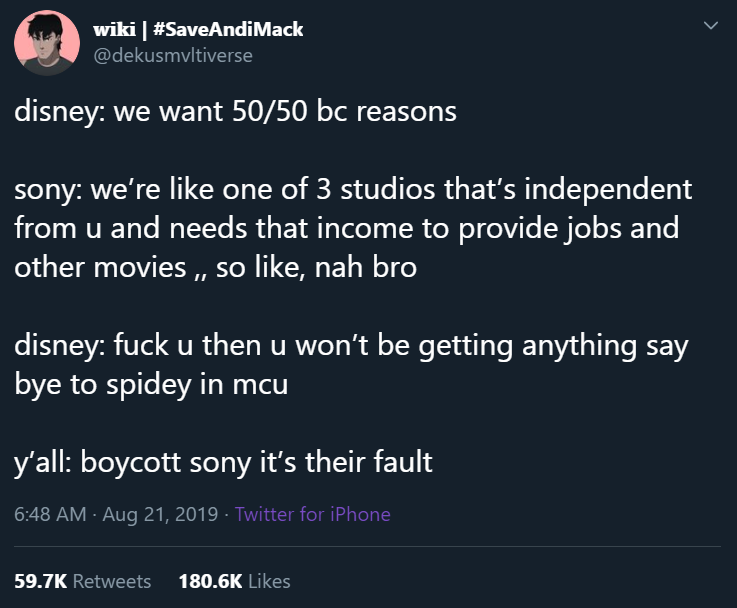Select the word 'reasons' in the first line

click(x=406, y=112)
